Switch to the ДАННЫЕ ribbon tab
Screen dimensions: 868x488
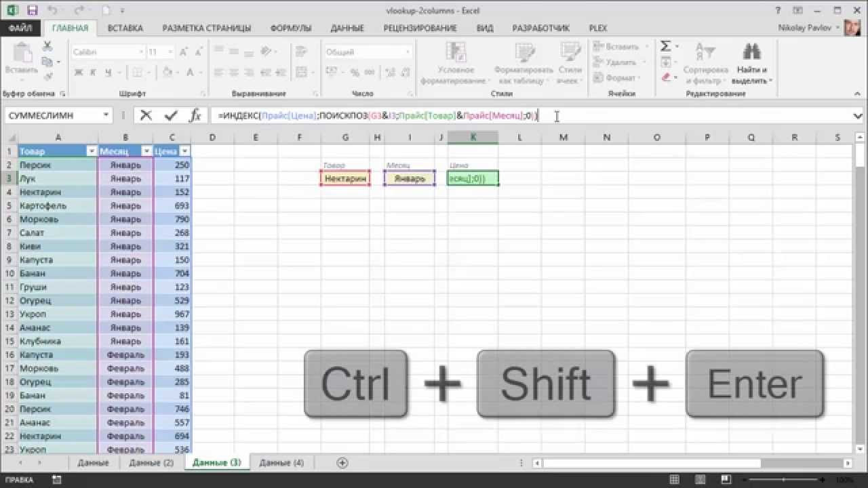347,28
